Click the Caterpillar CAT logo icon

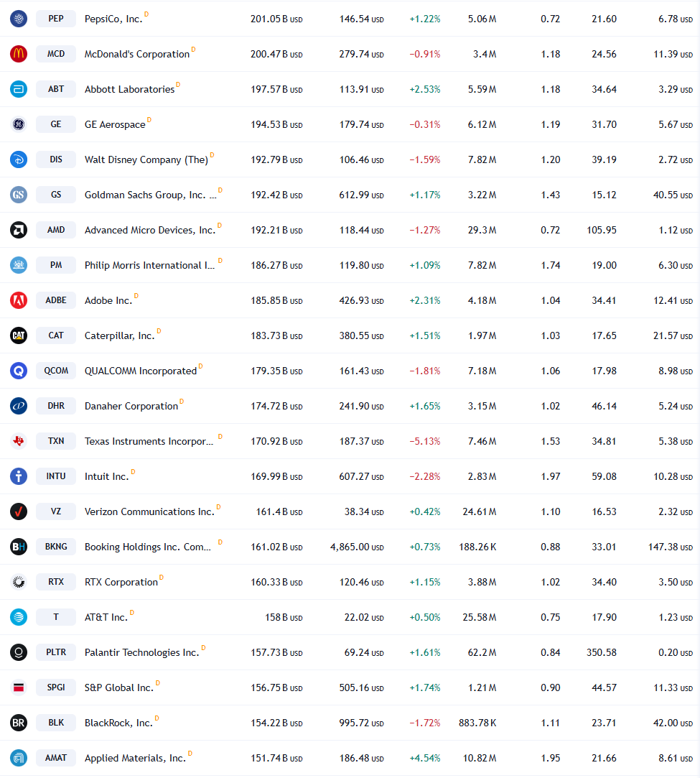point(19,336)
